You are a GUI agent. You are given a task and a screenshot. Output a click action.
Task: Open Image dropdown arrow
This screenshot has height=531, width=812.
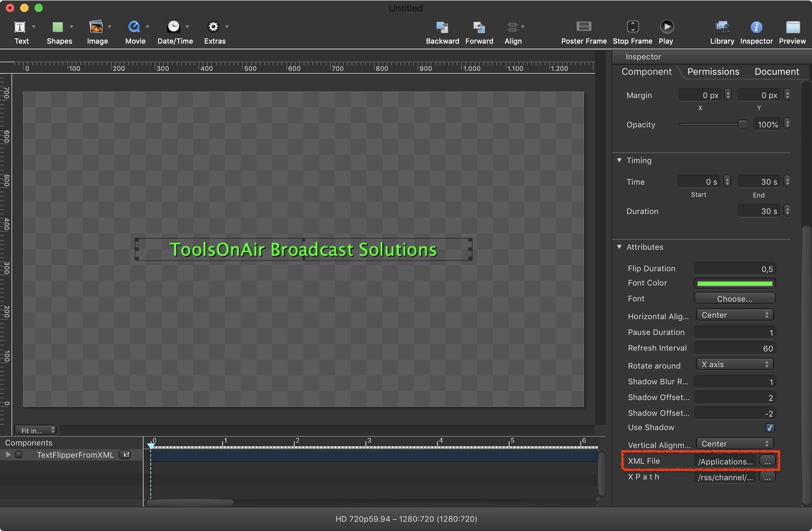pyautogui.click(x=110, y=26)
